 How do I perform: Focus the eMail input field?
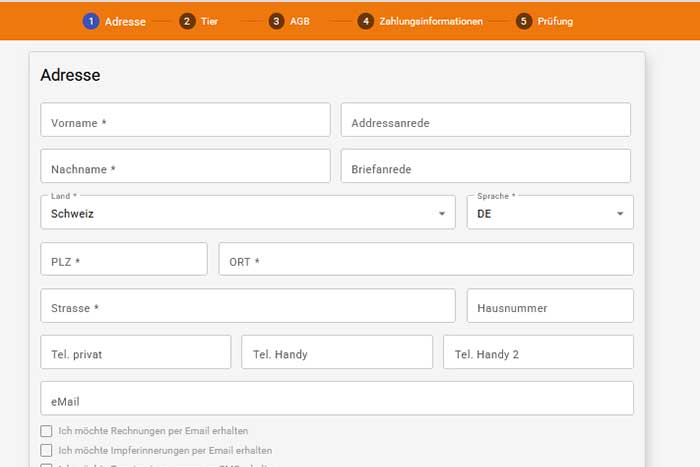336,398
